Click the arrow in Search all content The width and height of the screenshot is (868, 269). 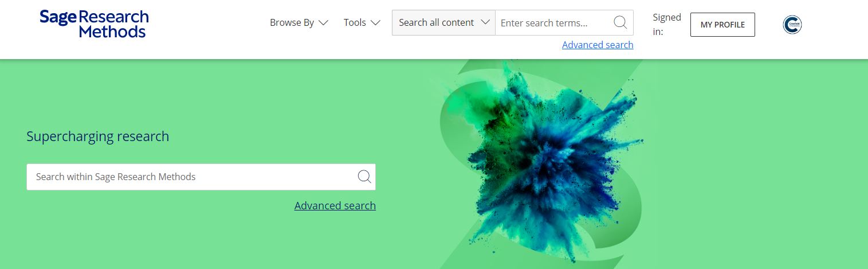point(485,22)
